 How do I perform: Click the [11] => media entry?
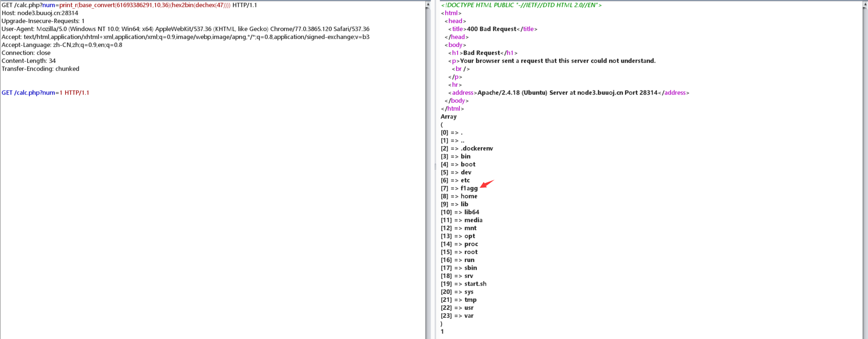point(462,220)
